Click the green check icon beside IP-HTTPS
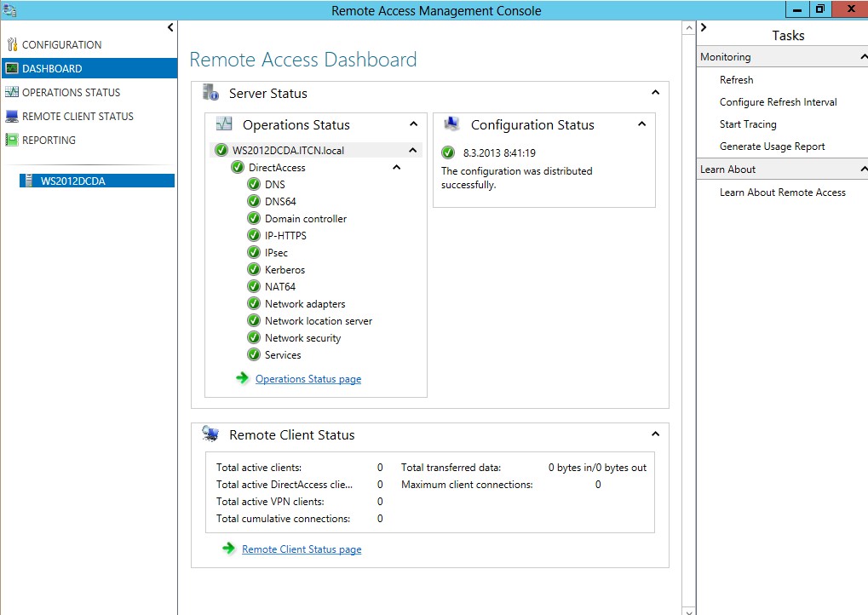 tap(253, 235)
